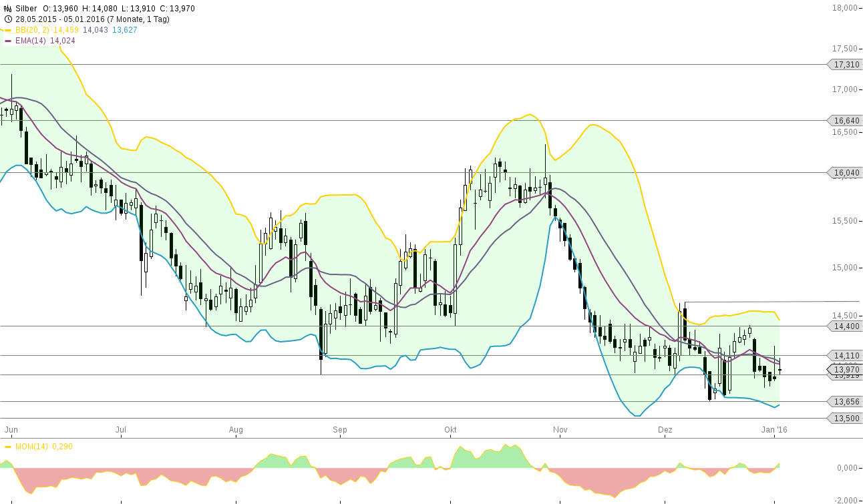Screen dimensions: 863x504
Task: Click the upper Bollinger Band value 14,459
Action: (x=67, y=30)
